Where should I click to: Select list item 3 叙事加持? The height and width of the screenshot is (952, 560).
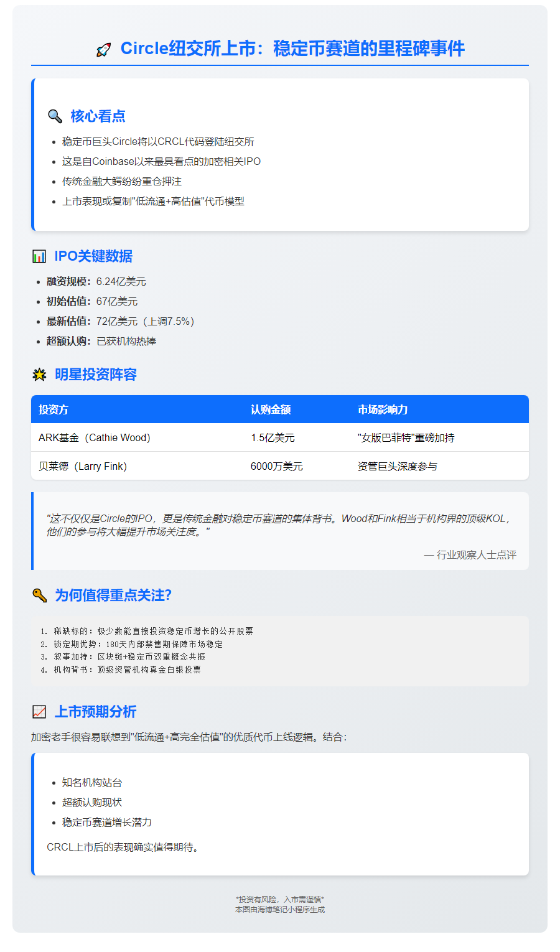[123, 657]
